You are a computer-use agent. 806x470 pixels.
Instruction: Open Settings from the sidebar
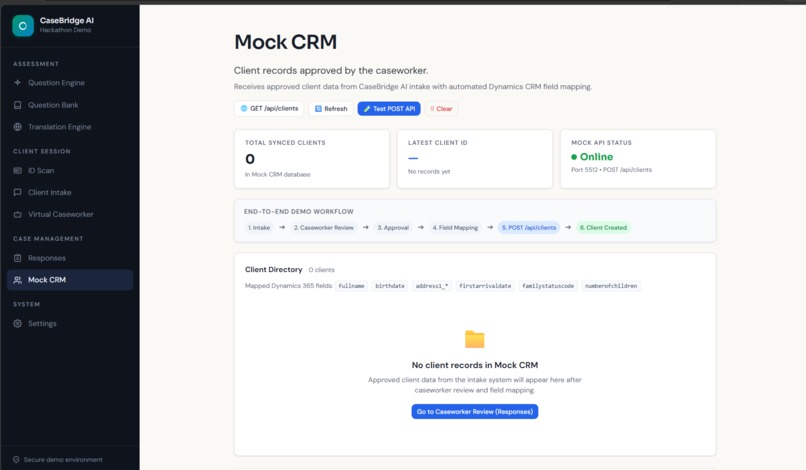click(70, 323)
